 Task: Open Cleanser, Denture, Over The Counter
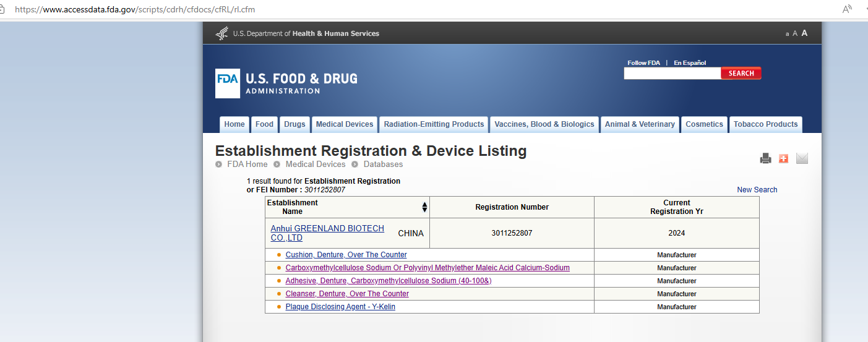[x=347, y=294]
